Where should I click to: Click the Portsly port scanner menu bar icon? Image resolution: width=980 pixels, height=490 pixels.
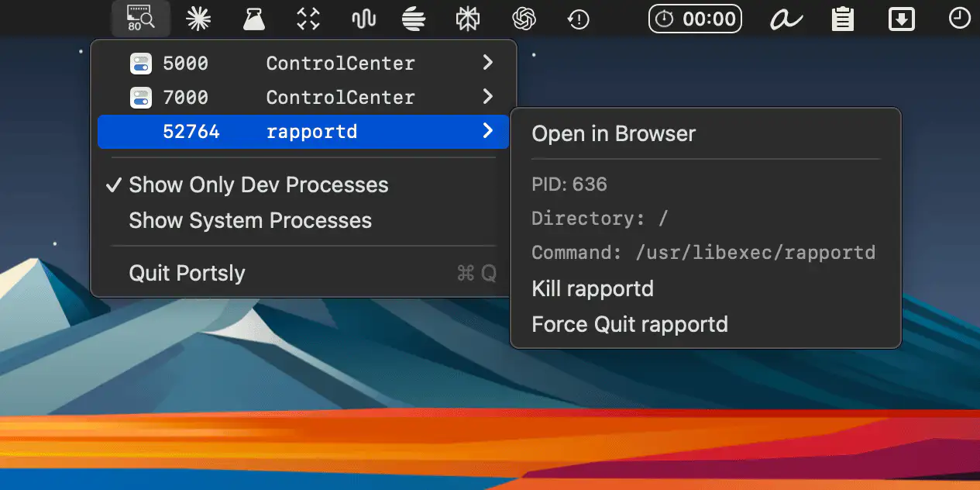tap(140, 19)
